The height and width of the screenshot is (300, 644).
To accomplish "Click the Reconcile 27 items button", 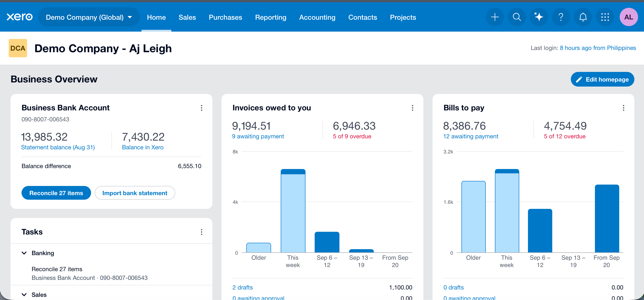I will point(56,193).
